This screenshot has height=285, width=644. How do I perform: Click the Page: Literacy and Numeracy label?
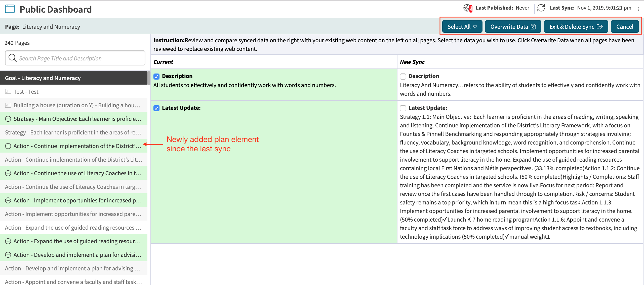(x=43, y=27)
